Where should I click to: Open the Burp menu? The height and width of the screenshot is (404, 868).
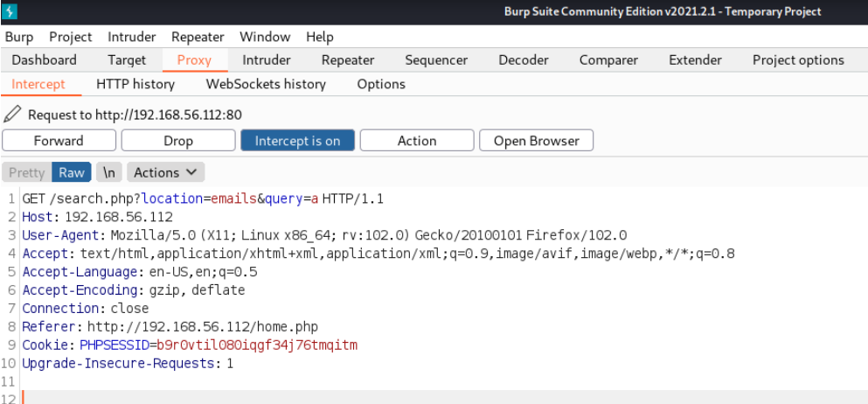point(19,37)
